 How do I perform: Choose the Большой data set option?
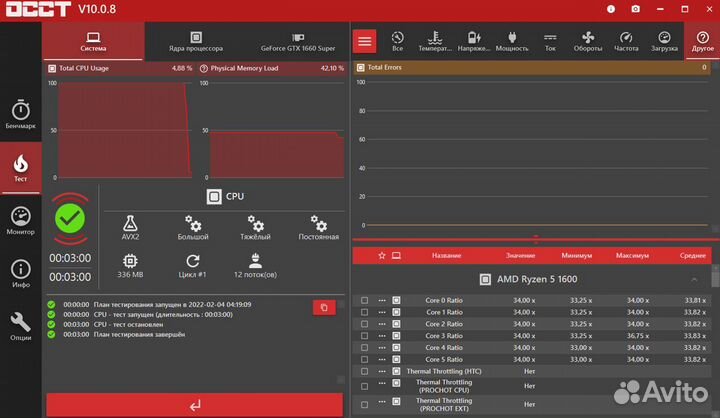(x=193, y=227)
